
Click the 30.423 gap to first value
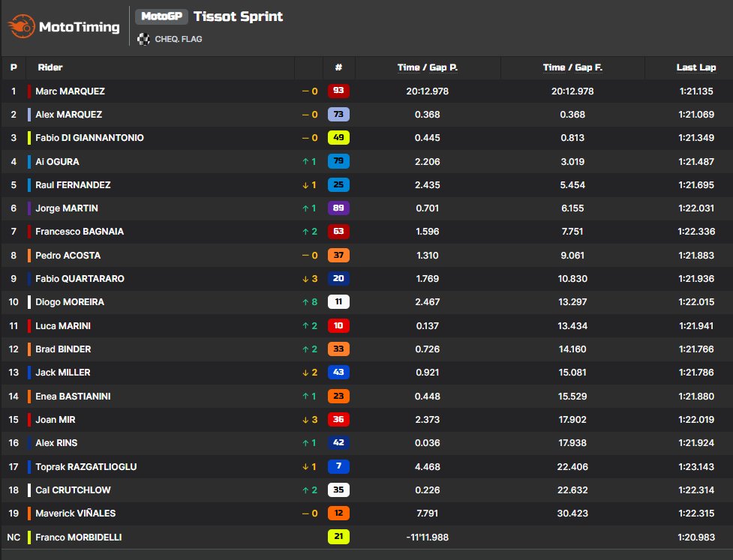click(x=572, y=514)
